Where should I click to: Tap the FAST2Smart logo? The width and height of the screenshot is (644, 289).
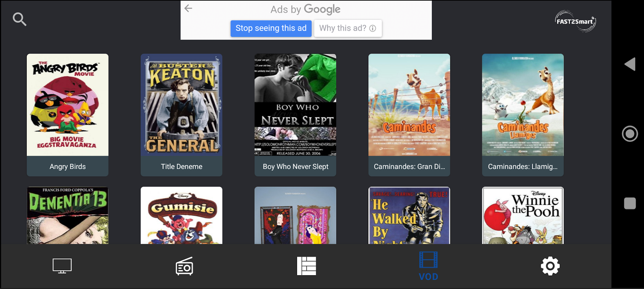(x=575, y=21)
